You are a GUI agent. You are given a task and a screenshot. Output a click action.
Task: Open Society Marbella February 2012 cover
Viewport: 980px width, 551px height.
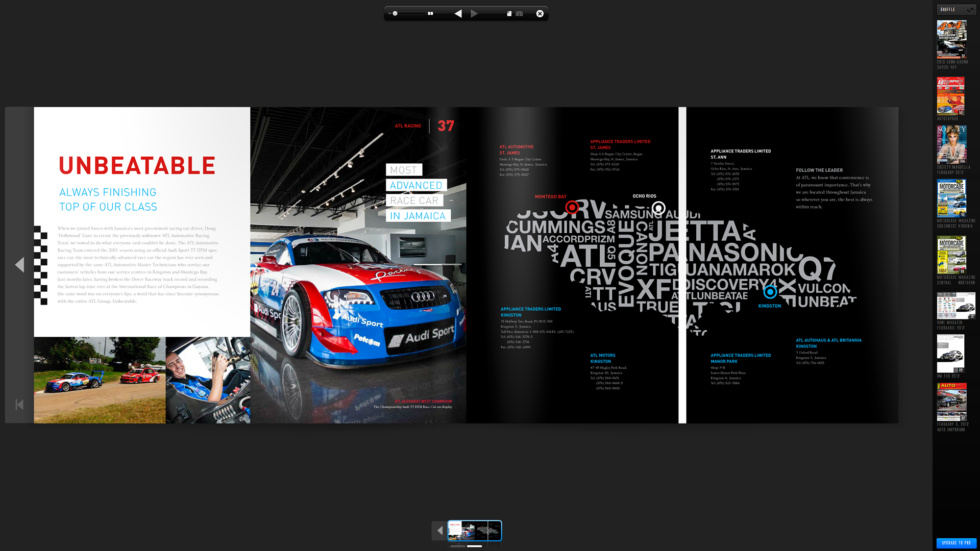pos(951,145)
